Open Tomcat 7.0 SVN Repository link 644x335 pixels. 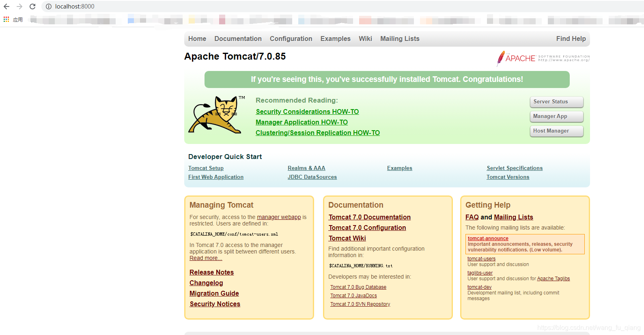(x=360, y=304)
